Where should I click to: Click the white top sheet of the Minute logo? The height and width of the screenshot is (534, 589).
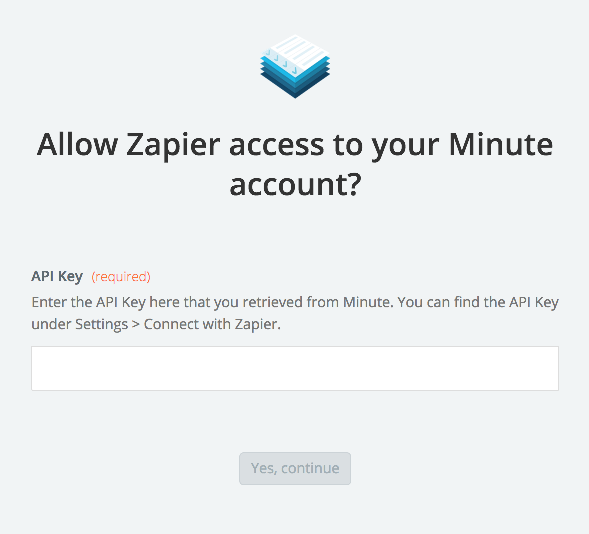tap(299, 51)
